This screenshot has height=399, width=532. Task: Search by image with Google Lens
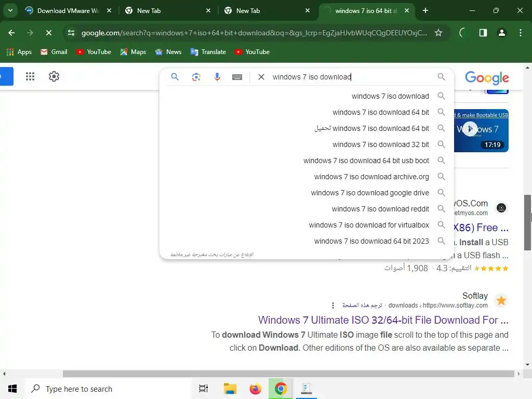(196, 77)
